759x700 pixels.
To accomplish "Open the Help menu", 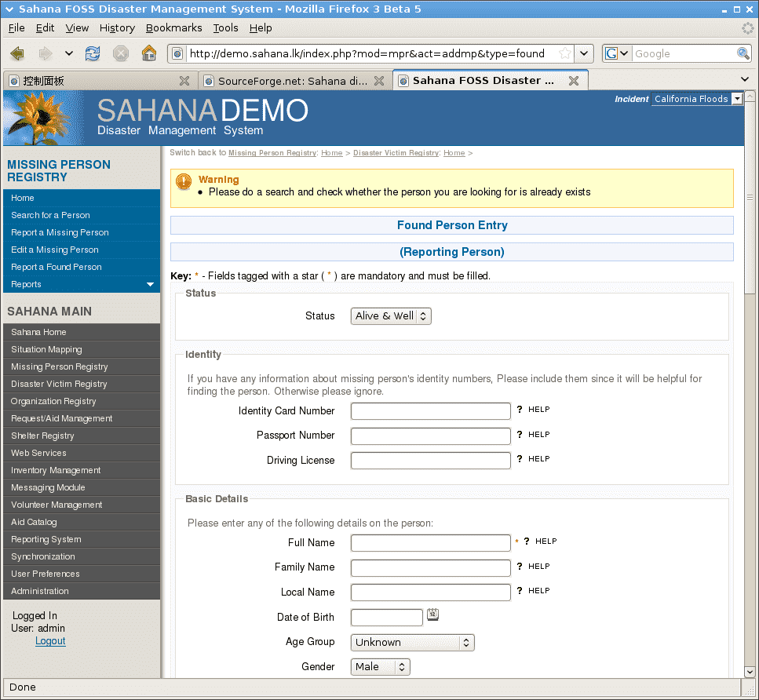I will (261, 28).
